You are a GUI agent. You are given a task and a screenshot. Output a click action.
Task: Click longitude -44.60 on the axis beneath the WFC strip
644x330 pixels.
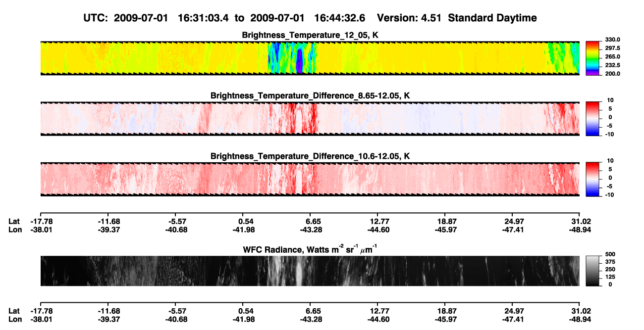click(379, 319)
